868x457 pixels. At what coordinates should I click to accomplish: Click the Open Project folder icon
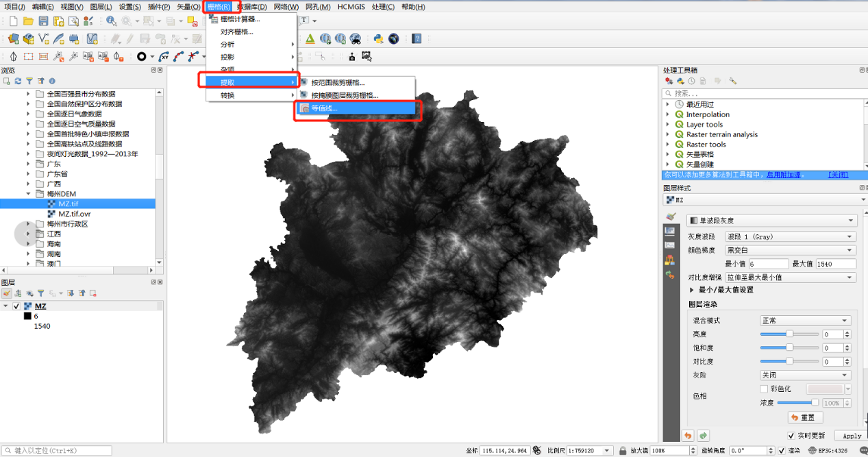click(28, 21)
